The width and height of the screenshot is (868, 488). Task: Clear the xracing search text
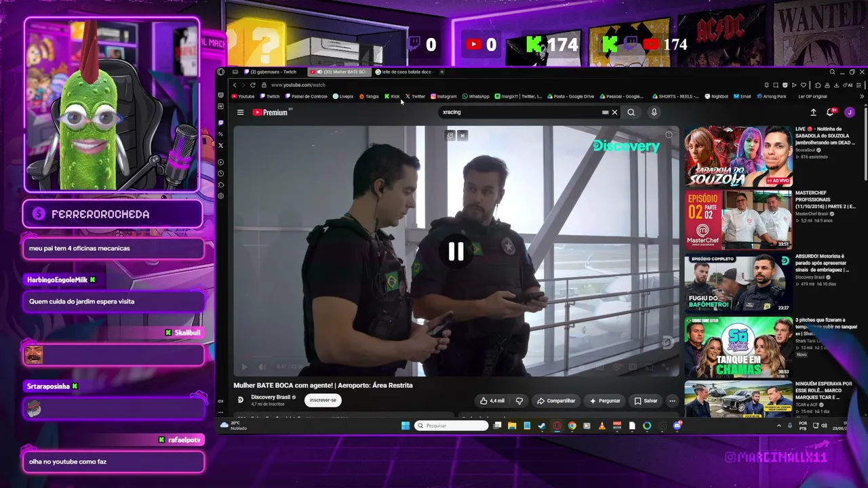615,113
